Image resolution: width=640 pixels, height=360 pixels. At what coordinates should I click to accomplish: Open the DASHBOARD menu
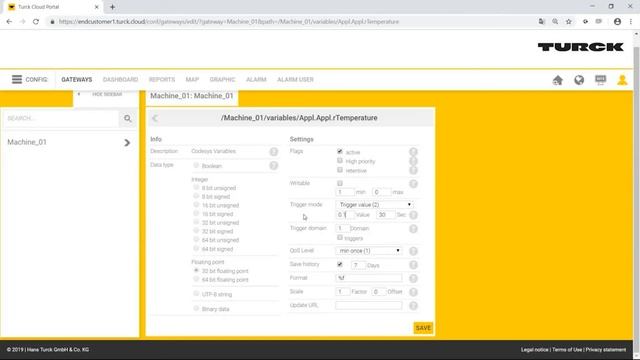(120, 80)
